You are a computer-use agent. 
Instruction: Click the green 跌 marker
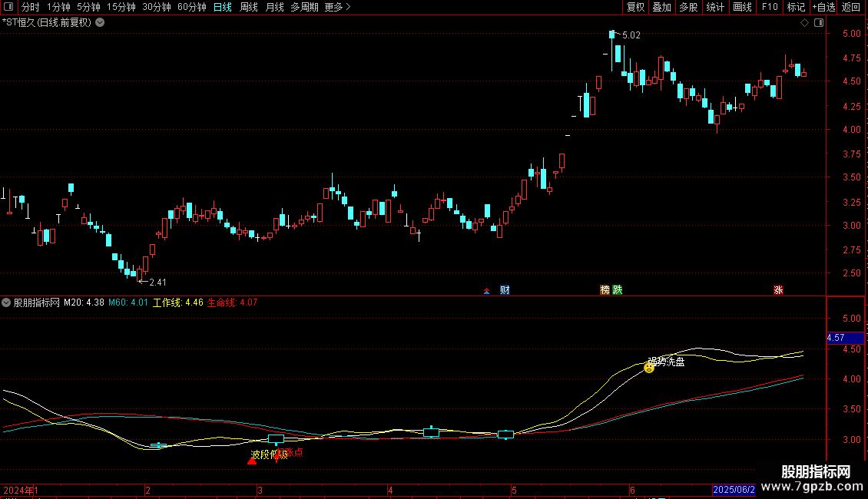(x=618, y=290)
